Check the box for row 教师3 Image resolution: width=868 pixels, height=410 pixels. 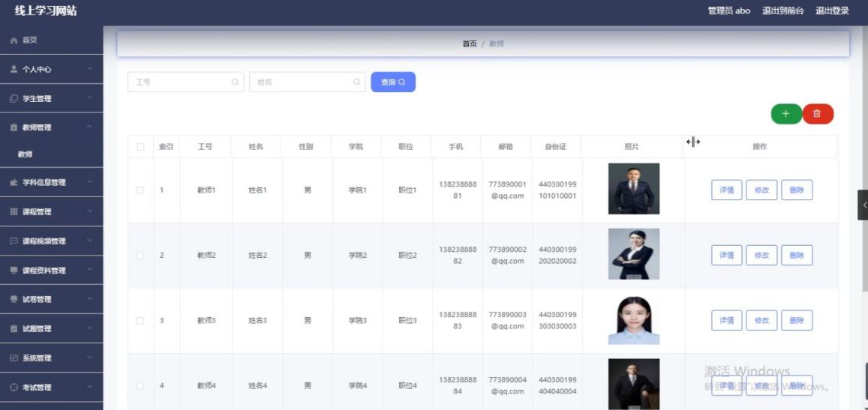pyautogui.click(x=140, y=320)
